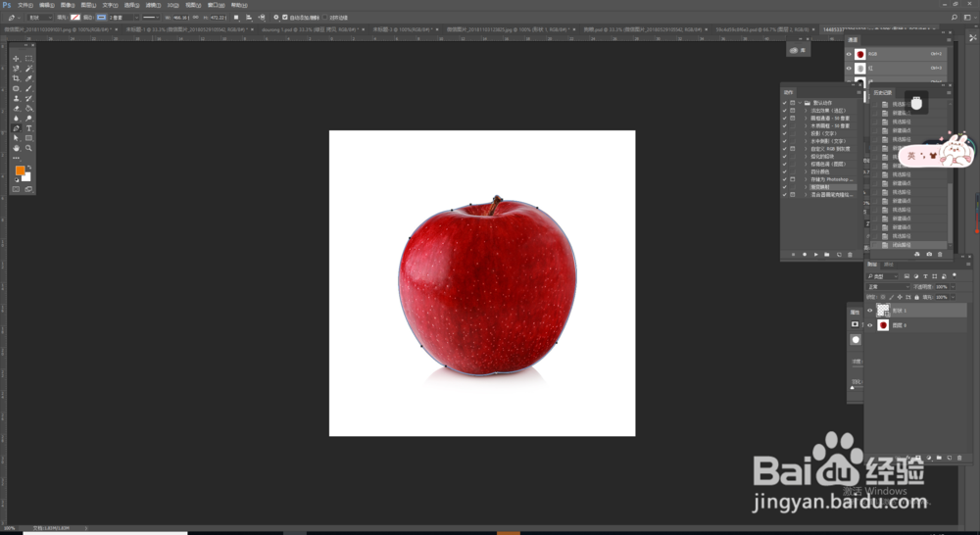This screenshot has height=535, width=980.
Task: Select the Move tool
Action: (x=17, y=58)
